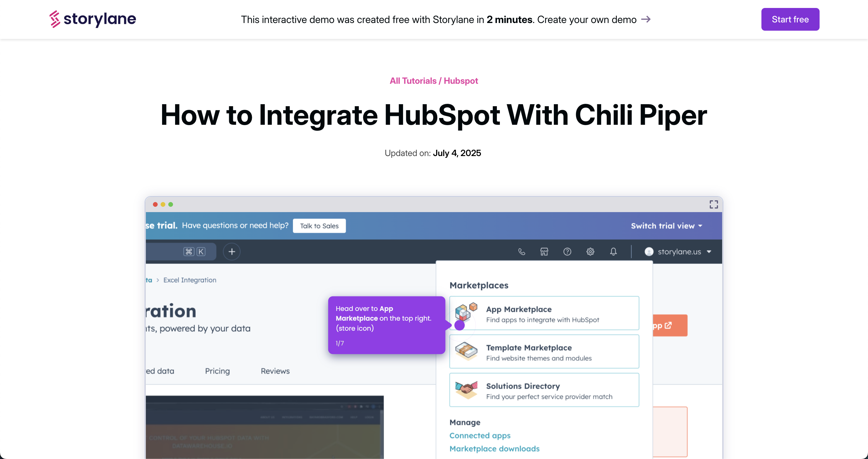
Task: Open the All Tutorials link
Action: [413, 81]
